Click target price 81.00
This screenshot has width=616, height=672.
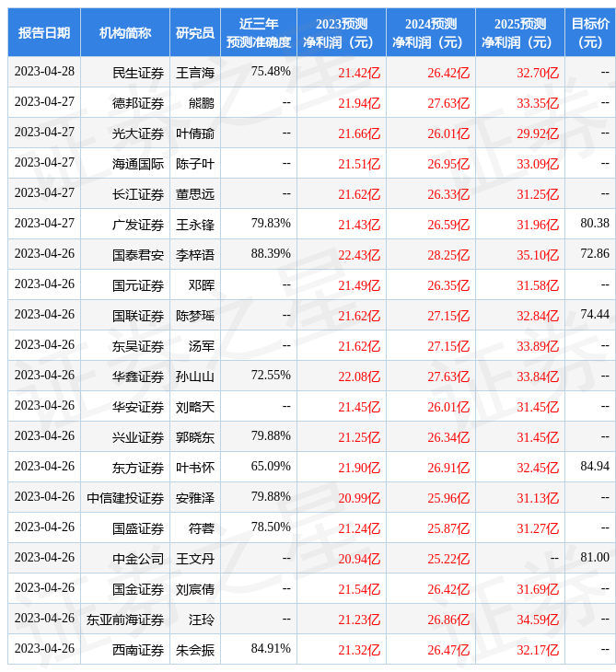pyautogui.click(x=595, y=558)
